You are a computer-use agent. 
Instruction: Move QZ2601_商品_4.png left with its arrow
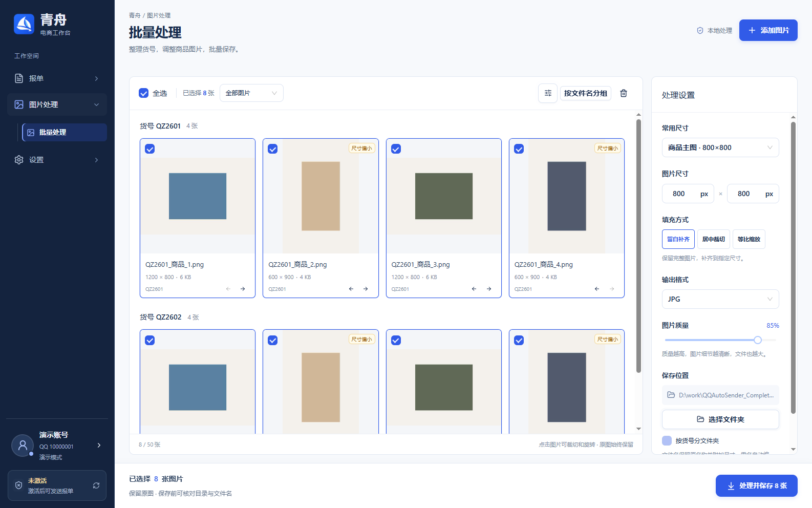point(597,289)
